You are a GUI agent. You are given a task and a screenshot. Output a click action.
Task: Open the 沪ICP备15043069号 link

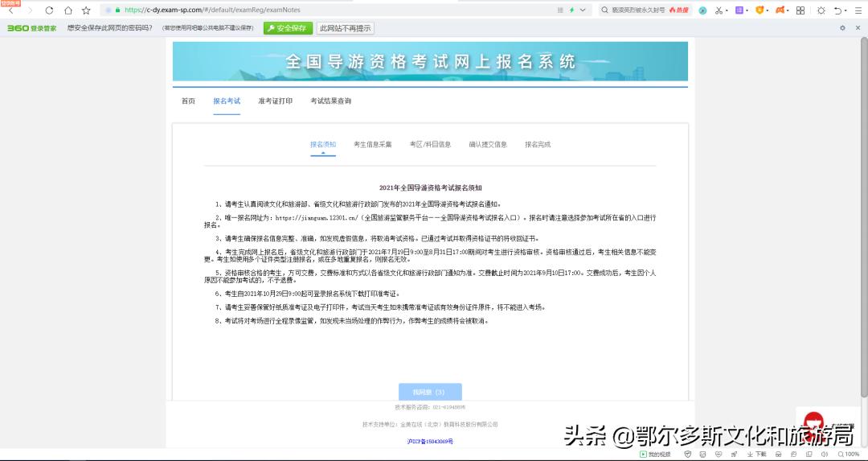(430, 442)
